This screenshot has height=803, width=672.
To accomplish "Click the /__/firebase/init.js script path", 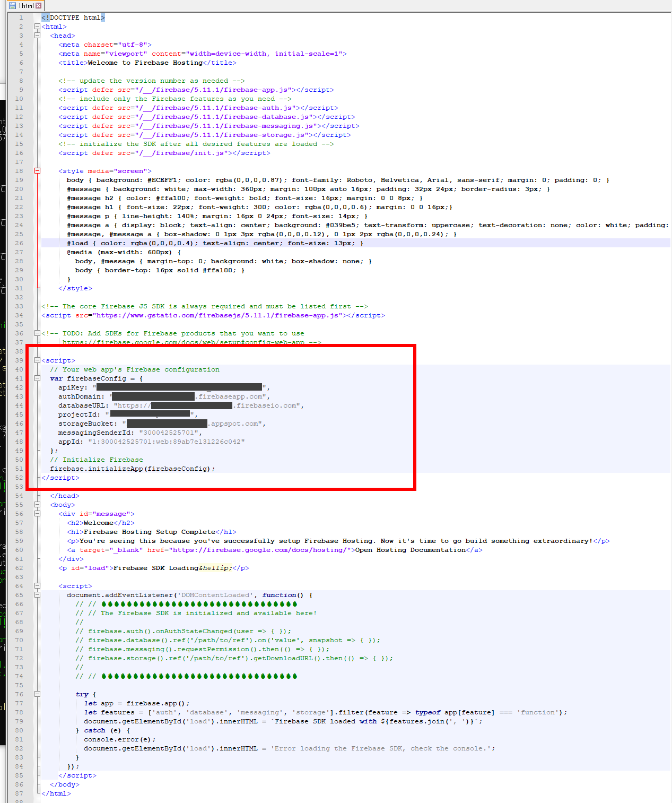I will pyautogui.click(x=181, y=153).
